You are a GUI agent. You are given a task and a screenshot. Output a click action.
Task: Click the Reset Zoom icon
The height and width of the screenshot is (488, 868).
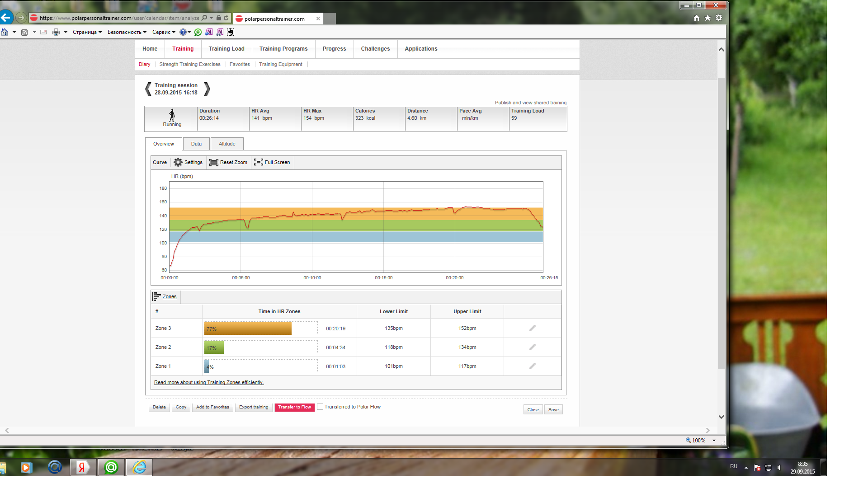[x=214, y=162]
